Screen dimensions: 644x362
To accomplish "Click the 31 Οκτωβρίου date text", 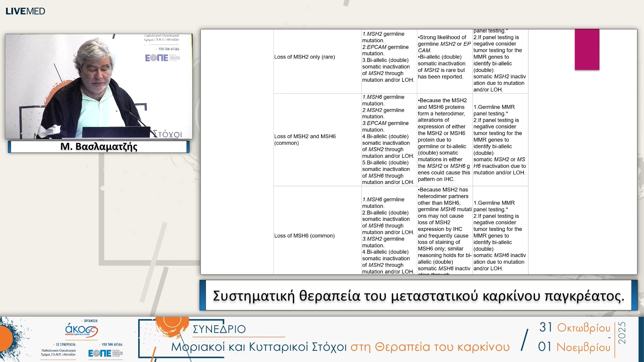I will [575, 327].
